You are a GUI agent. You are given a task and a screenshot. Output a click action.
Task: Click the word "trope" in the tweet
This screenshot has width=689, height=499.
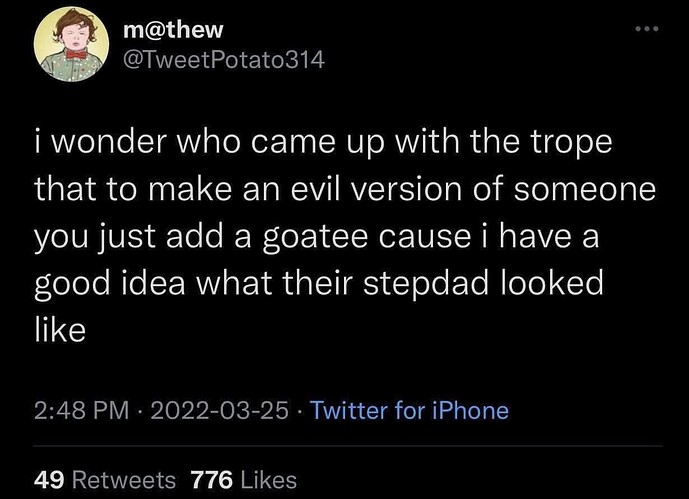tap(574, 142)
